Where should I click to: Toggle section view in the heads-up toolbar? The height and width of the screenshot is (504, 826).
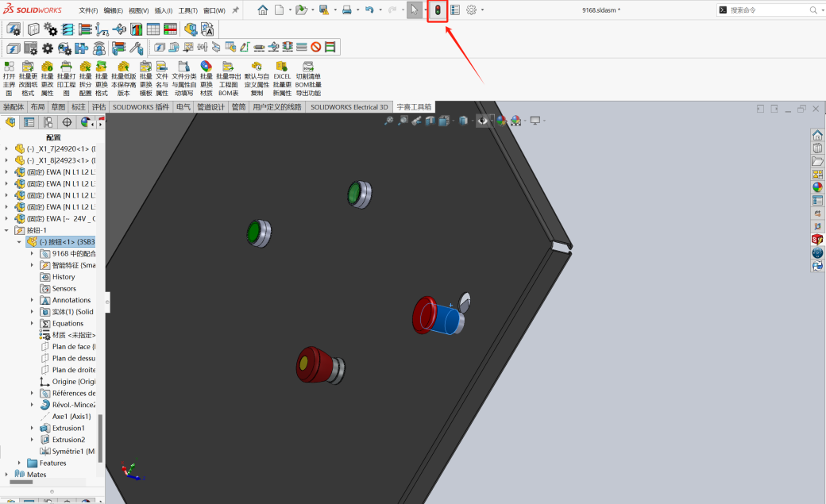[430, 121]
